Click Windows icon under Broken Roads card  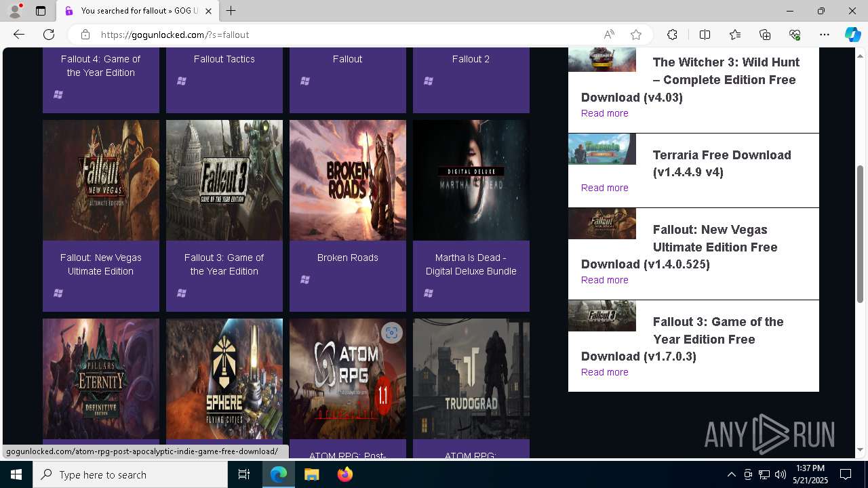305,279
